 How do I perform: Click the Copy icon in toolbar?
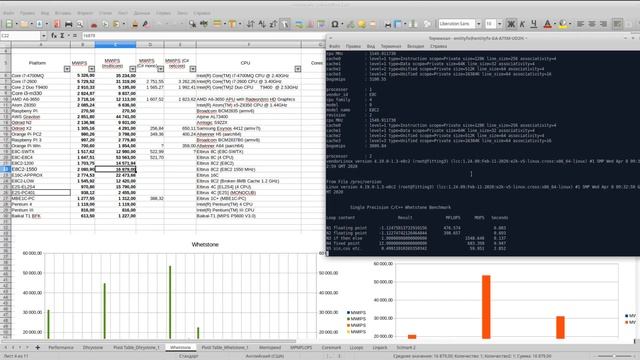coord(105,24)
